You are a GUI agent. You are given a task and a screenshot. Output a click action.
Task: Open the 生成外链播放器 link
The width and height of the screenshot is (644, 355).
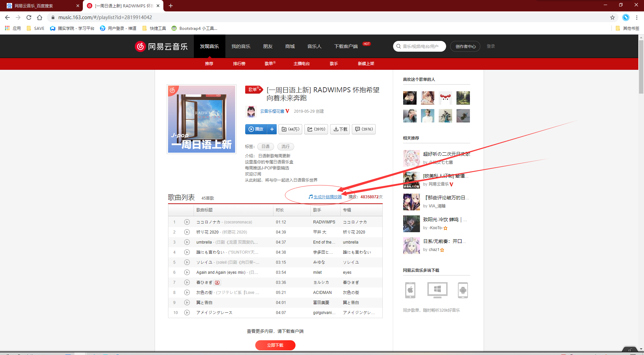coord(328,197)
